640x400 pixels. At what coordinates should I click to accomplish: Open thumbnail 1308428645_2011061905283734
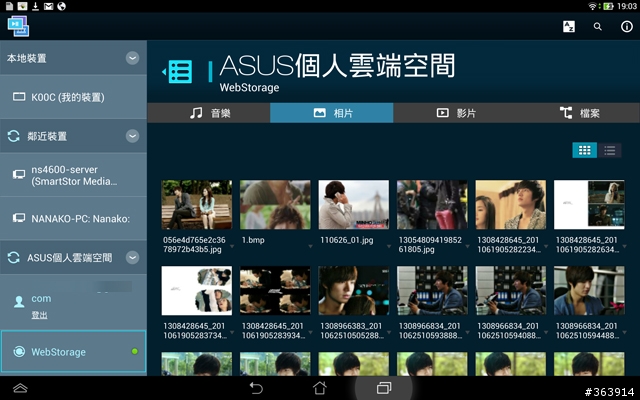point(197,291)
